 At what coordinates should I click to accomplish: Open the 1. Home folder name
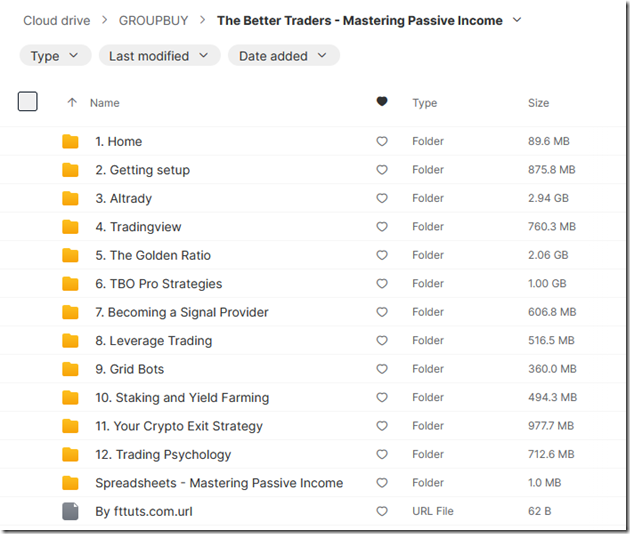pos(119,141)
